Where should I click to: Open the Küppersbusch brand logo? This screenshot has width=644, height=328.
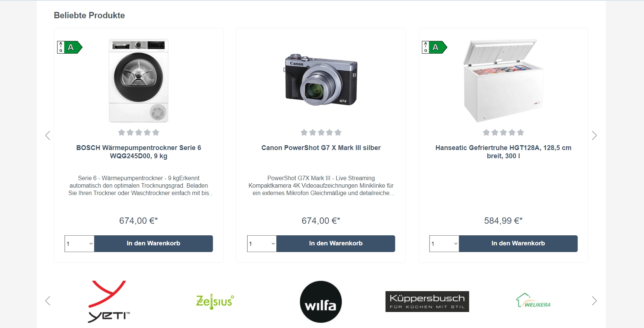(427, 302)
